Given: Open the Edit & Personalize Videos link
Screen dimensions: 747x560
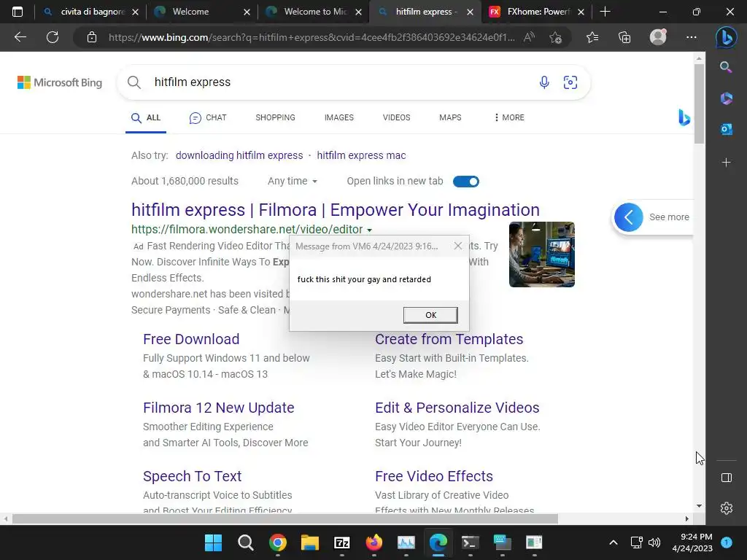Looking at the screenshot, I should tap(457, 408).
